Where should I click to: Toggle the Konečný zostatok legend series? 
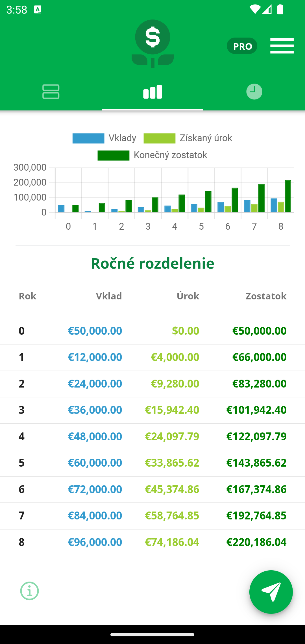[152, 155]
